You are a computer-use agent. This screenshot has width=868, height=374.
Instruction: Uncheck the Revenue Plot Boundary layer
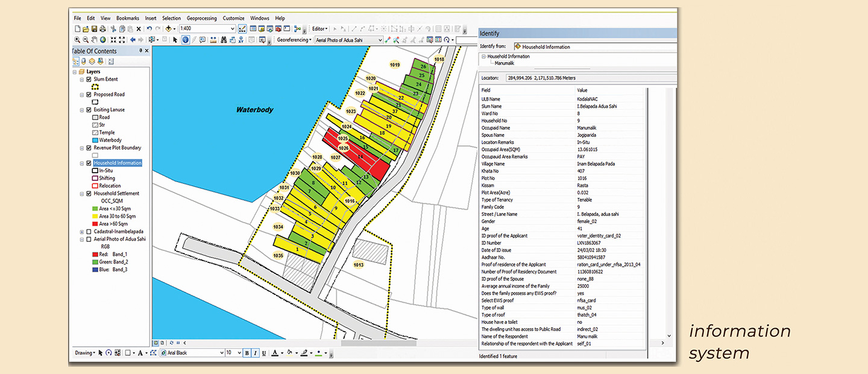89,148
